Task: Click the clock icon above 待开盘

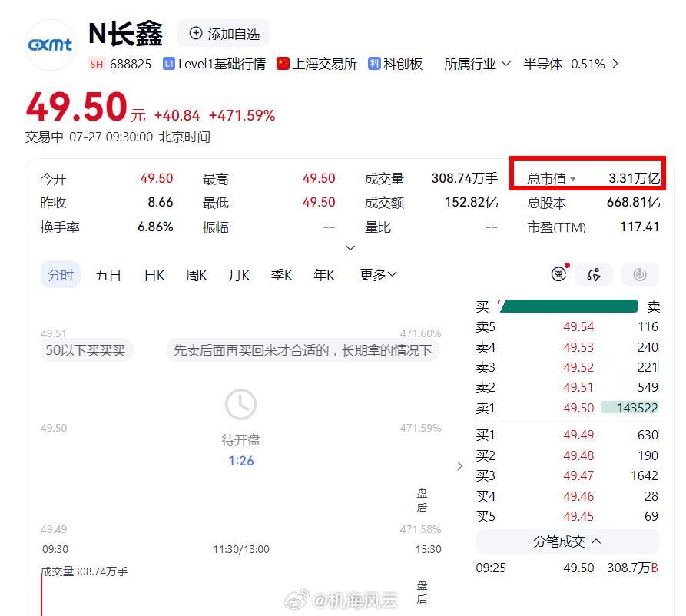Action: click(240, 404)
